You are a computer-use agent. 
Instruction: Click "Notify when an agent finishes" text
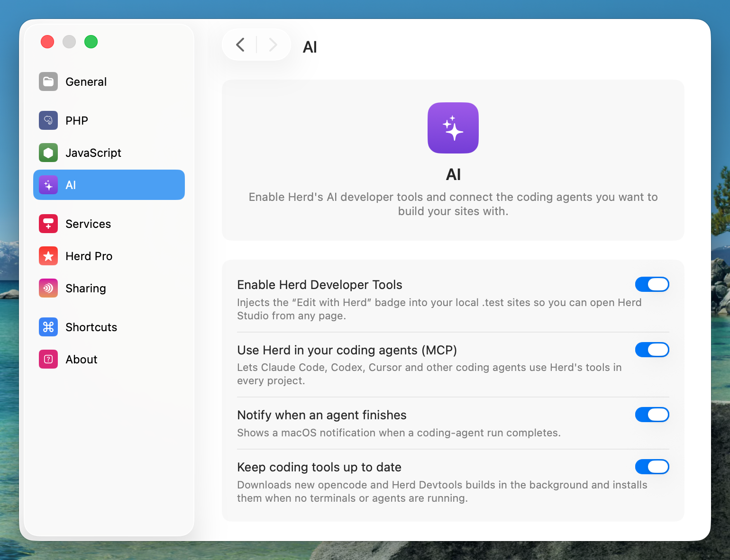pyautogui.click(x=322, y=415)
